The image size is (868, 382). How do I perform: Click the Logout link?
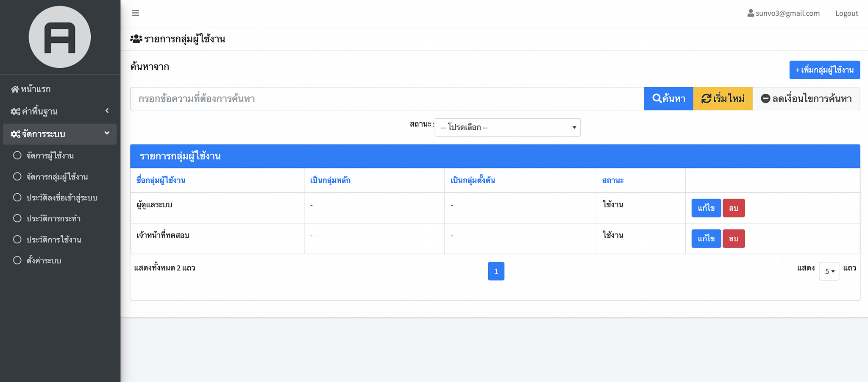846,13
